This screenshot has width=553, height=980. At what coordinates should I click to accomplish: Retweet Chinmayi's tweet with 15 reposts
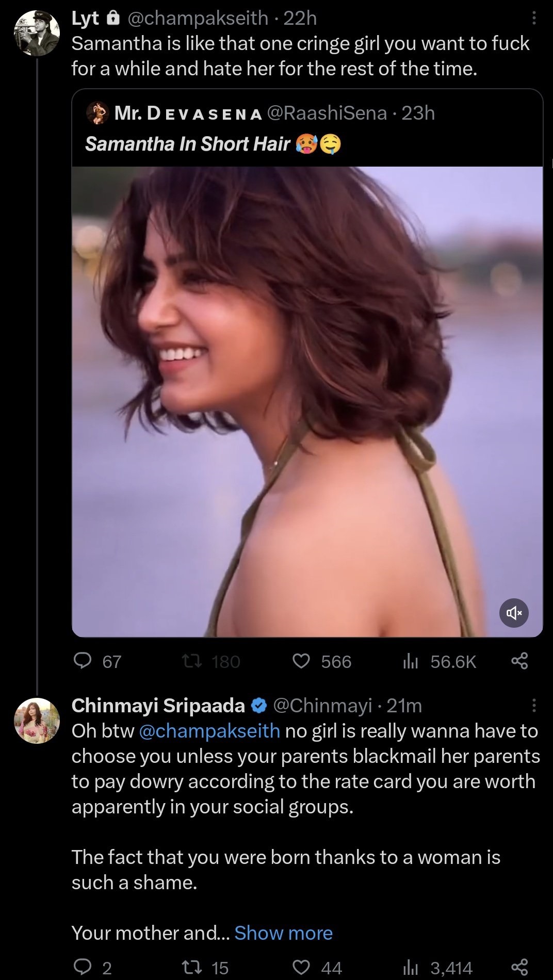tap(192, 967)
